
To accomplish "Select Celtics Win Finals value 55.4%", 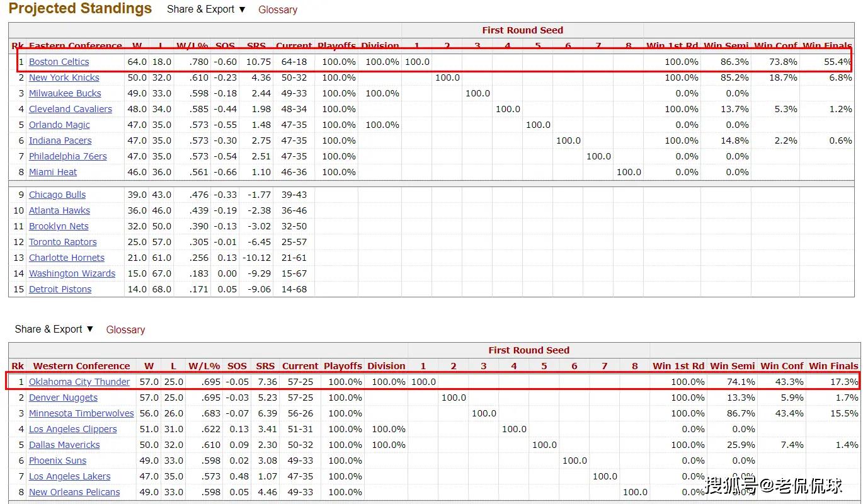I will [837, 62].
